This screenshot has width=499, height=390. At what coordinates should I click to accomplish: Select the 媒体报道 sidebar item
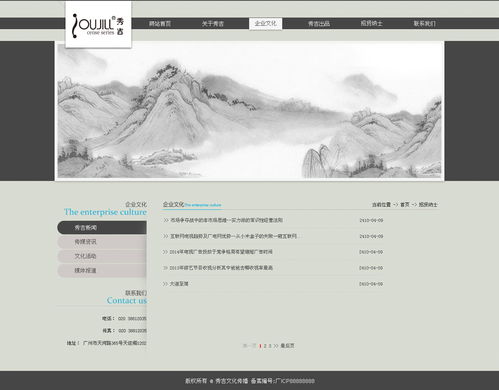102,271
